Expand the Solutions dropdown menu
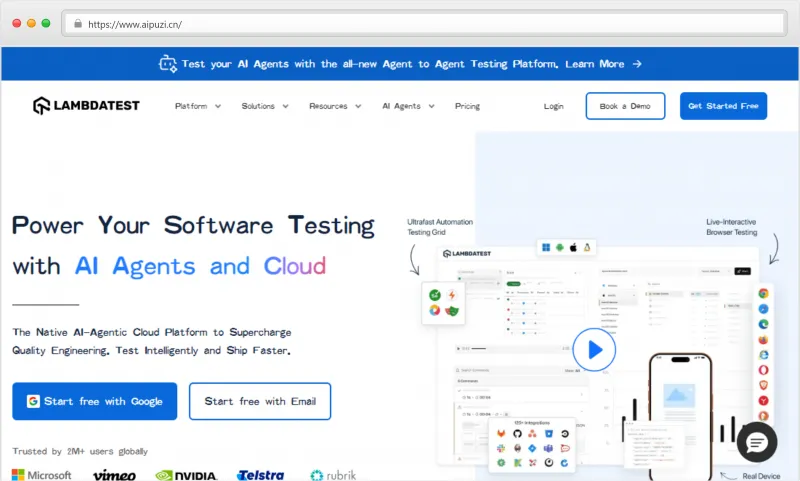The height and width of the screenshot is (481, 800). click(265, 106)
